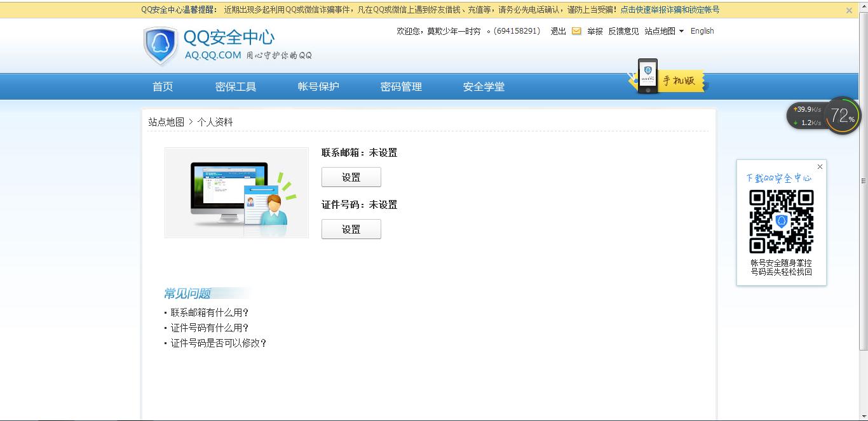Click 退出 to log out
868x421 pixels.
coord(558,31)
